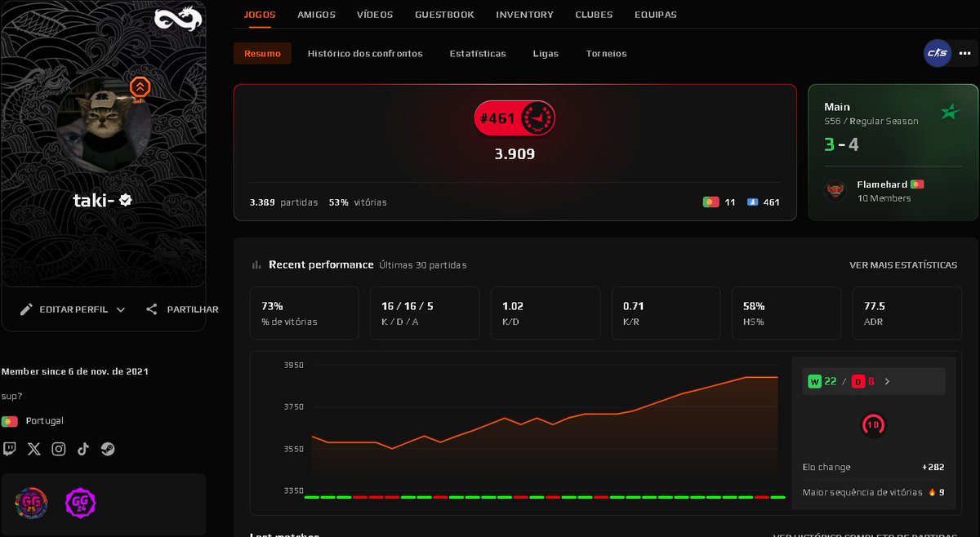Click the taki- username text
This screenshot has height=537, width=980.
pyautogui.click(x=93, y=199)
